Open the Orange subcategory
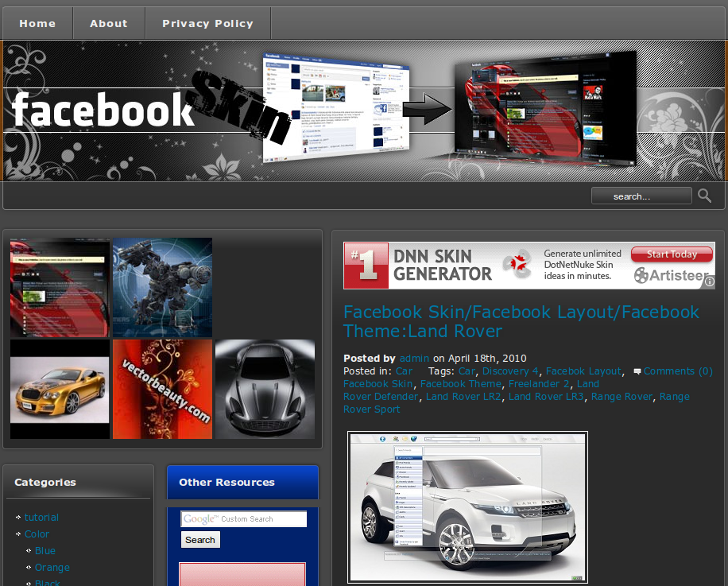The width and height of the screenshot is (728, 586). (x=52, y=568)
